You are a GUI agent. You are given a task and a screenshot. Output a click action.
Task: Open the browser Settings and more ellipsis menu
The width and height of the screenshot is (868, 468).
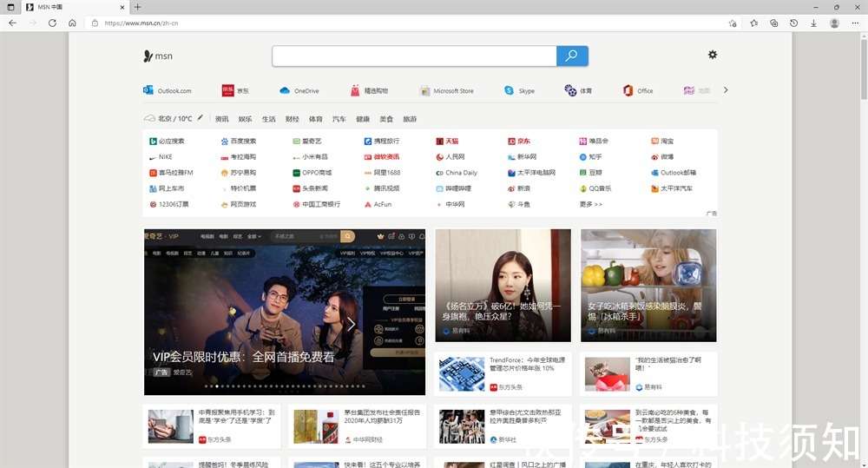[855, 23]
